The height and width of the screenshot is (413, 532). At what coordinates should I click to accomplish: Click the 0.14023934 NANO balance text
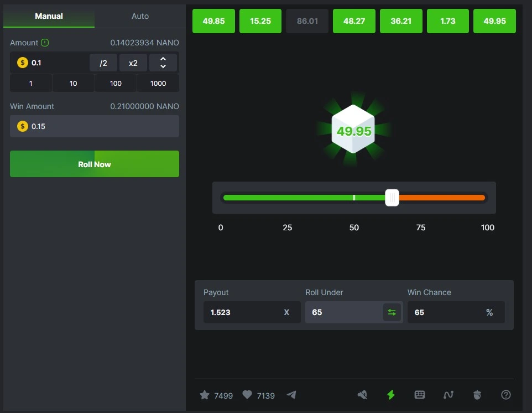click(x=144, y=43)
